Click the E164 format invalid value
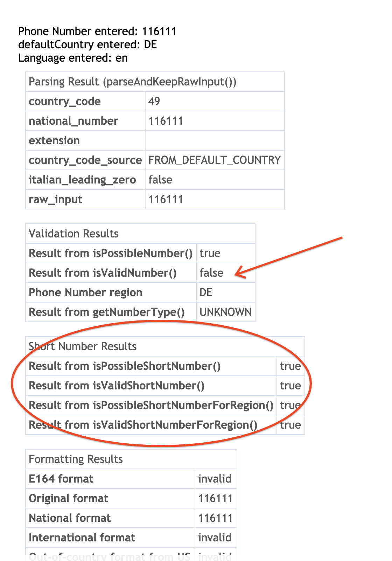The height and width of the screenshot is (561, 392). 215,479
